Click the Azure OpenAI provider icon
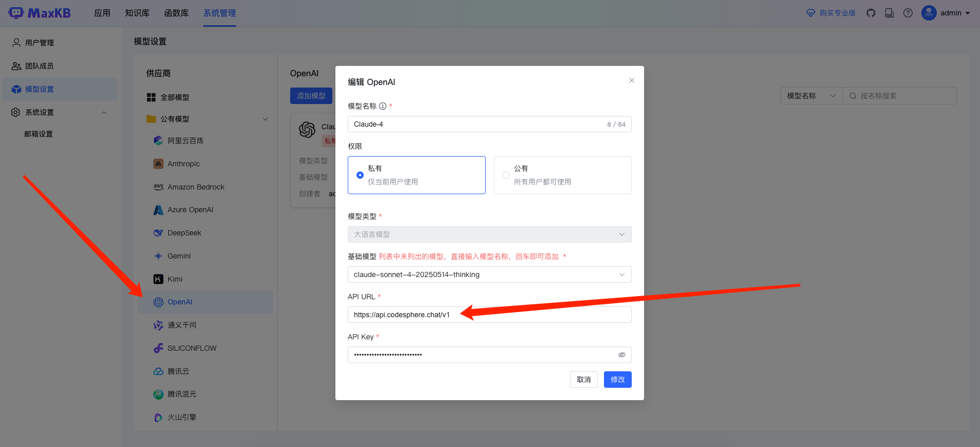The height and width of the screenshot is (447, 980). click(158, 210)
